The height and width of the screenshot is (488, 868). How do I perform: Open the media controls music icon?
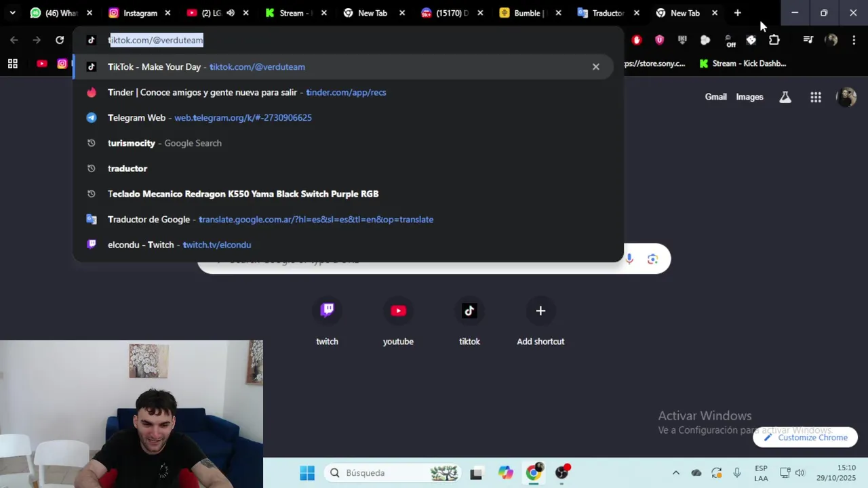[x=808, y=40]
